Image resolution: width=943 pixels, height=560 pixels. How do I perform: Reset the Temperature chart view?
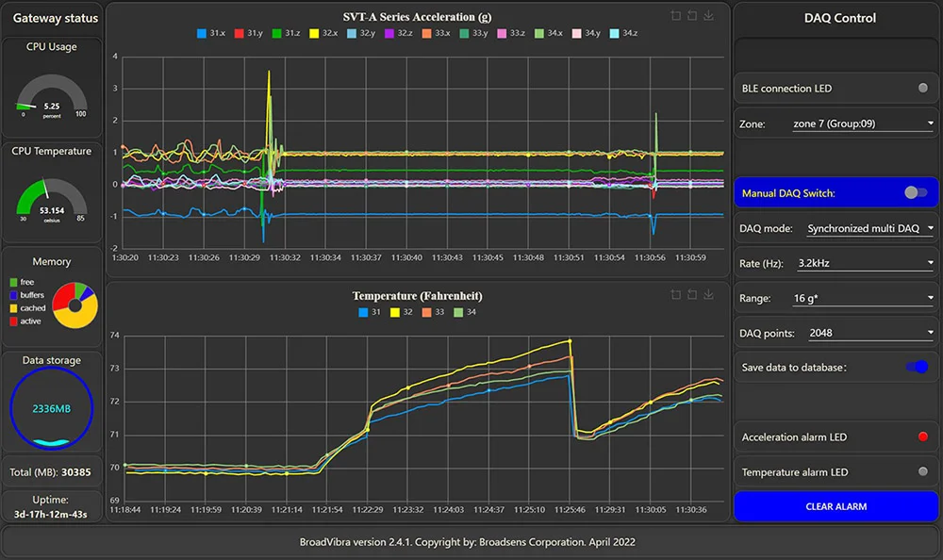coord(692,294)
